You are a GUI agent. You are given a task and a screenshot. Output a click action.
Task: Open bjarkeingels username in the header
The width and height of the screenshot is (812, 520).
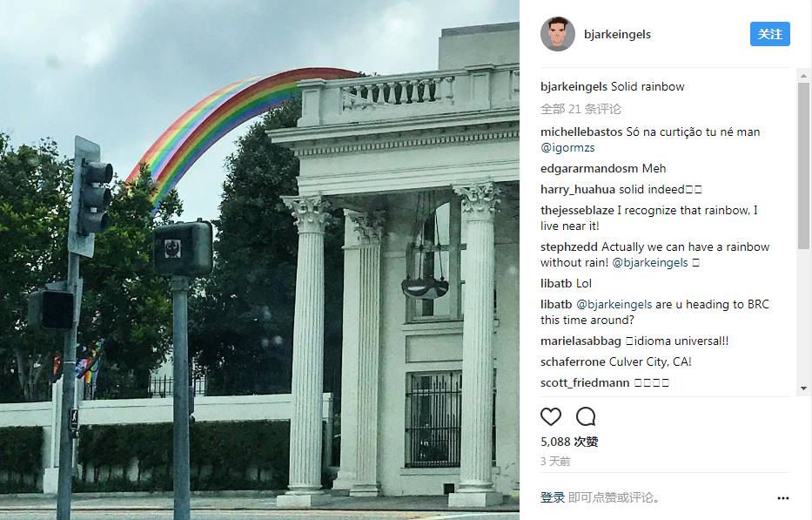(x=617, y=34)
